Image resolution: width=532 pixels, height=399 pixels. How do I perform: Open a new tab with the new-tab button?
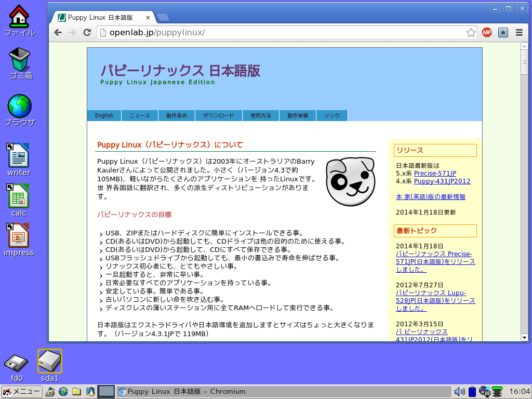coord(163,17)
